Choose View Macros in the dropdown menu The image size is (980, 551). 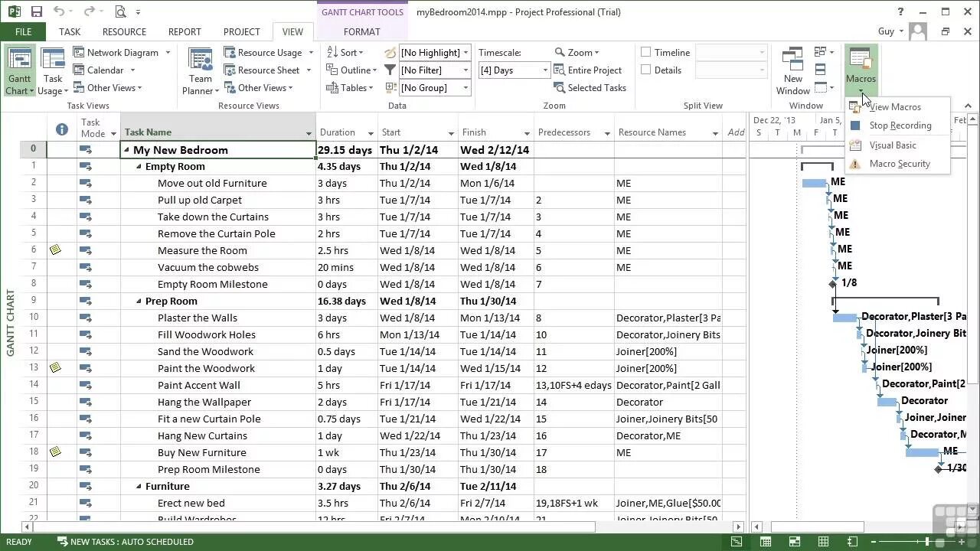[x=899, y=107]
